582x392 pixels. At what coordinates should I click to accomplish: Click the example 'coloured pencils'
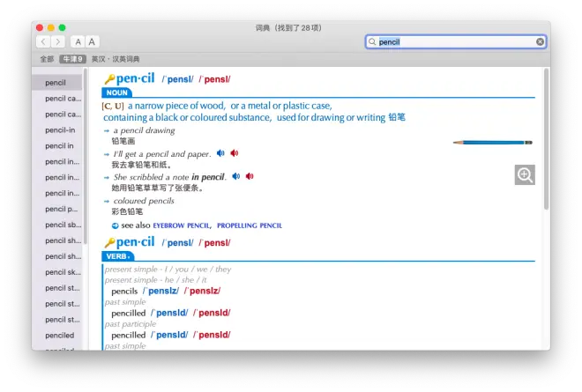[144, 201]
